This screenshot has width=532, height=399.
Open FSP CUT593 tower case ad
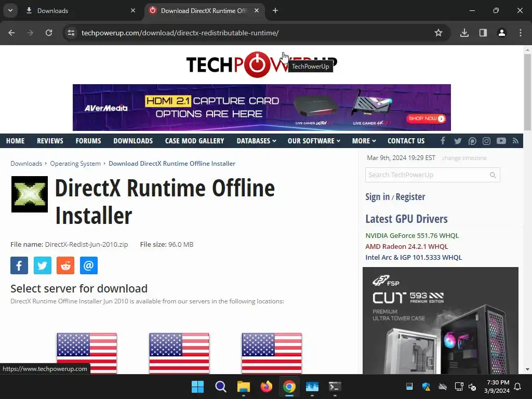tap(441, 321)
